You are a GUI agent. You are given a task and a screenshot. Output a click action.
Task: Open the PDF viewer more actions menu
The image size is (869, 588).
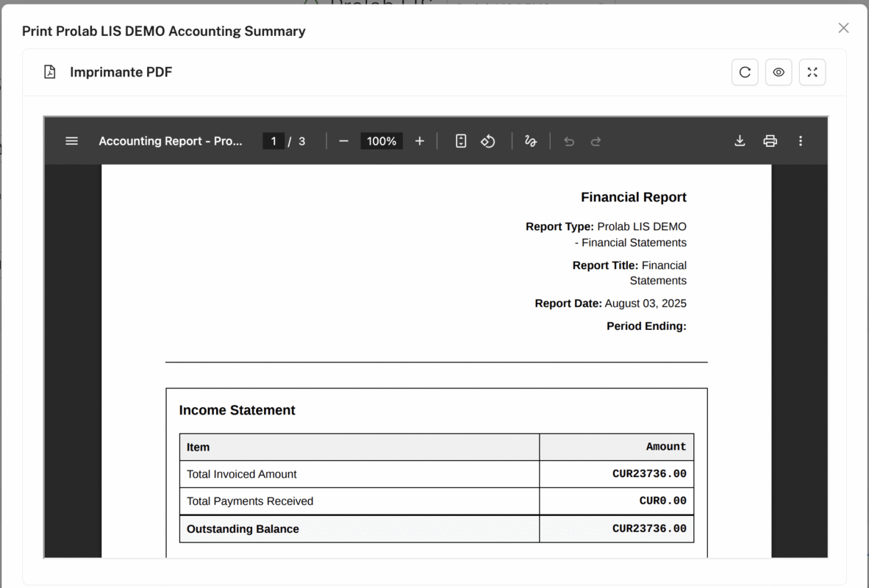click(801, 141)
